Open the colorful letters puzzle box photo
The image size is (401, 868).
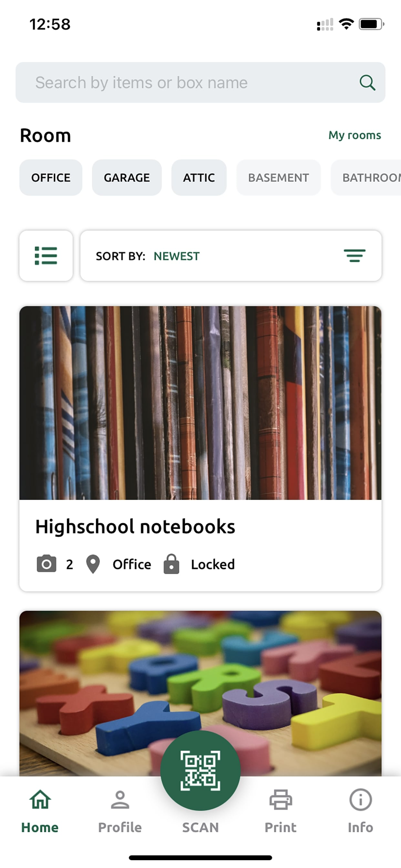pyautogui.click(x=200, y=693)
